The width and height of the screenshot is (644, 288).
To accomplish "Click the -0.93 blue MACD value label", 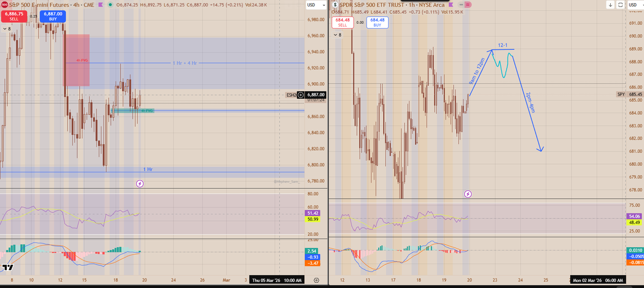I will tap(312, 257).
